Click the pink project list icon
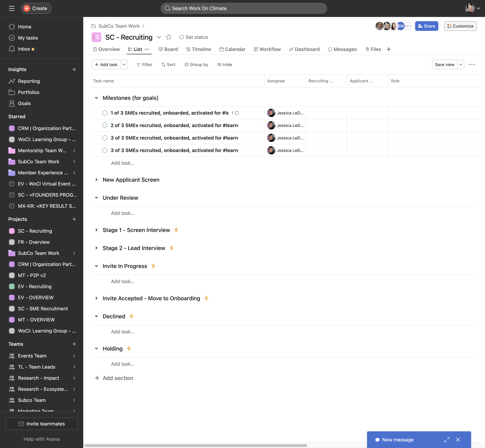Viewport: 485px width, 448px height. coord(96,37)
